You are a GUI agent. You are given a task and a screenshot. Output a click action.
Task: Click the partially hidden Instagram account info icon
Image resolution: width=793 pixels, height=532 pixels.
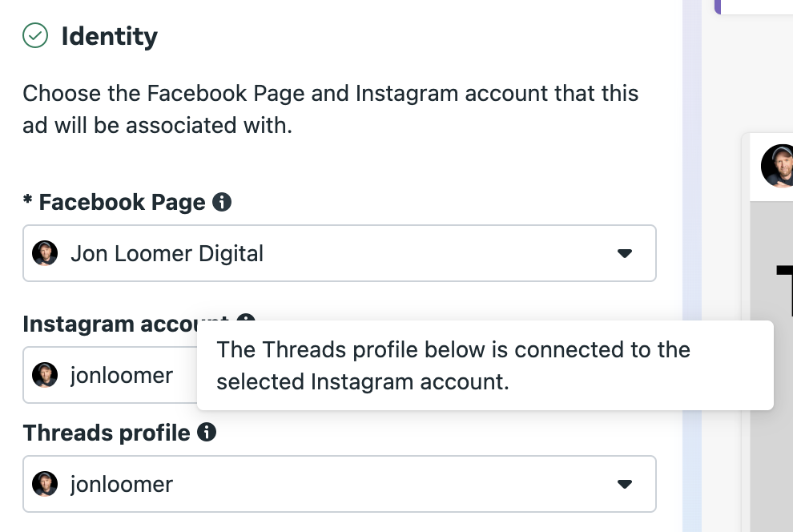pyautogui.click(x=246, y=317)
